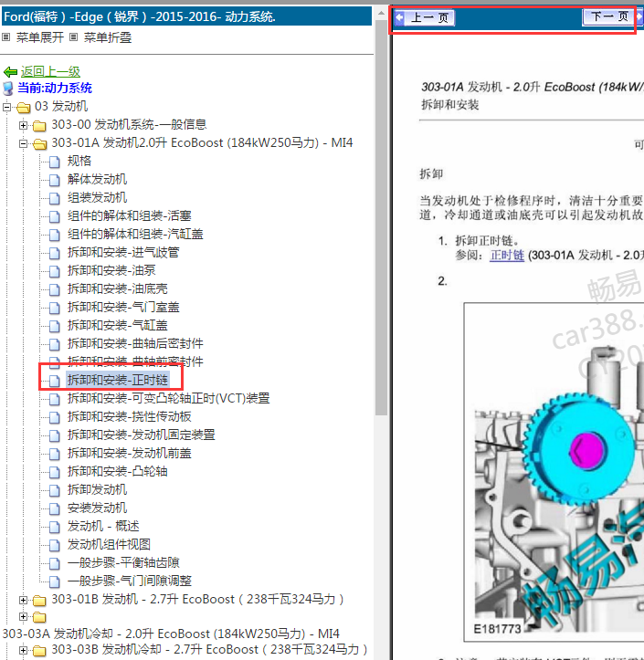
Task: Expand the 303-01B 2.7升 EcoBoost node
Action: pos(24,600)
